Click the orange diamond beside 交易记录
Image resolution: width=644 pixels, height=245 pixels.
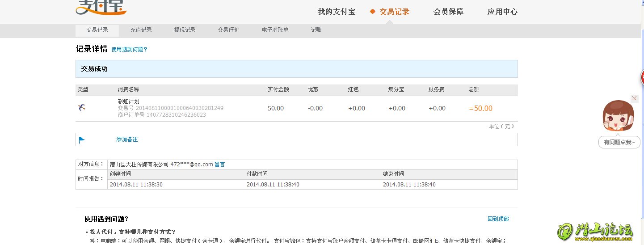point(372,12)
